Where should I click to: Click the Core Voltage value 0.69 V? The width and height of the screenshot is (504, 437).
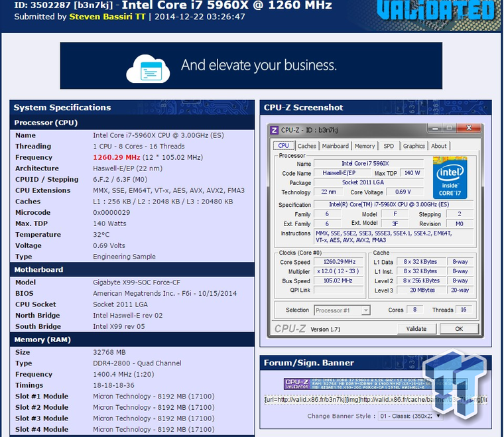point(405,192)
